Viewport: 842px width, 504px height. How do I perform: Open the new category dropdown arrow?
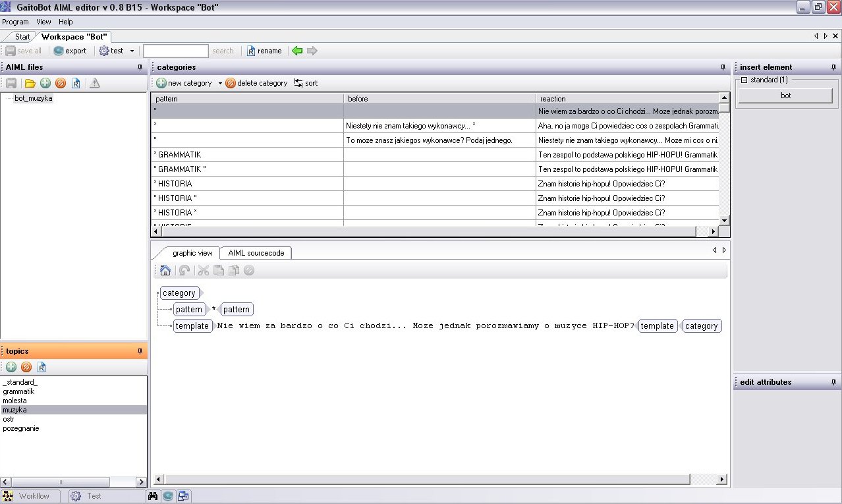click(x=220, y=84)
